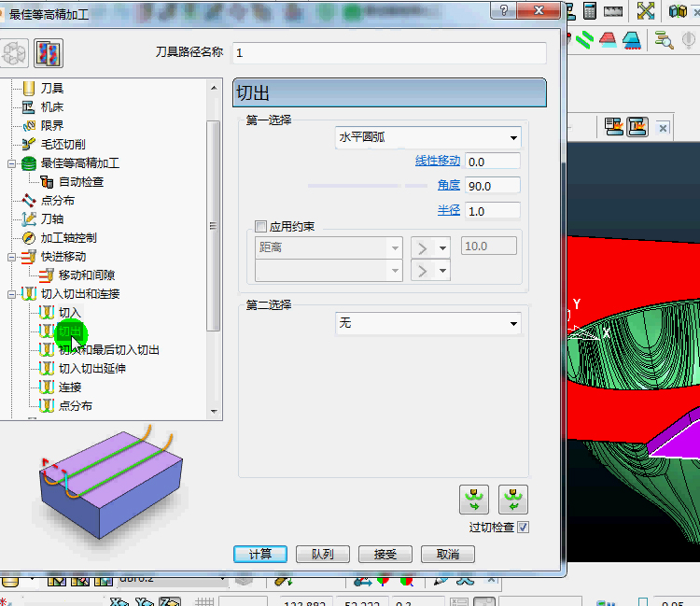Click the green diagonal stripes toolpath icon
The image size is (700, 606).
click(585, 40)
